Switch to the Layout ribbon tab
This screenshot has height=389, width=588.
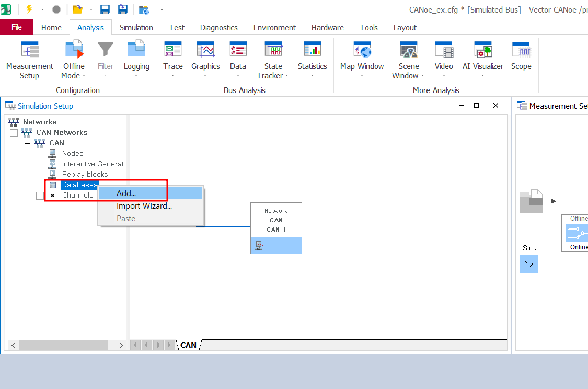click(405, 27)
